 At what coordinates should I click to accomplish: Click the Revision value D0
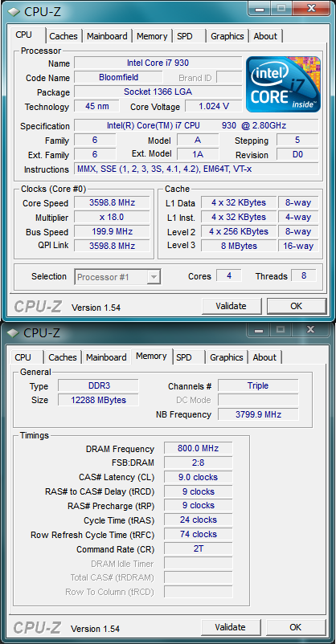point(297,154)
